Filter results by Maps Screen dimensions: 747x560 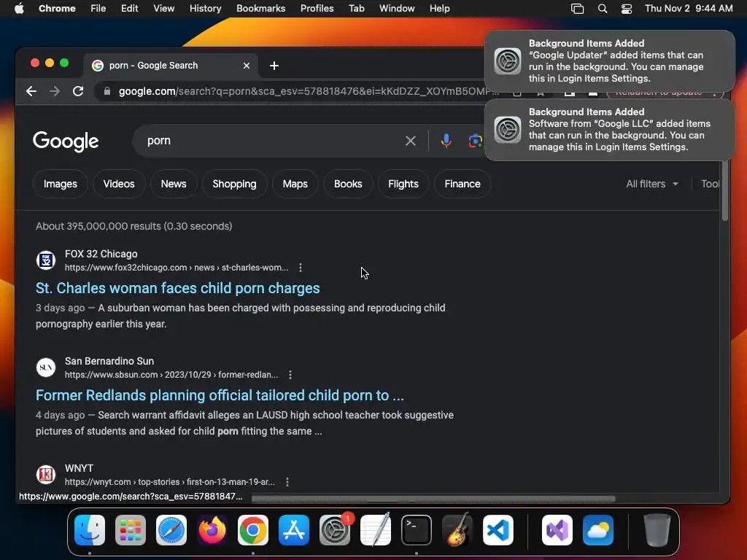pyautogui.click(x=295, y=184)
